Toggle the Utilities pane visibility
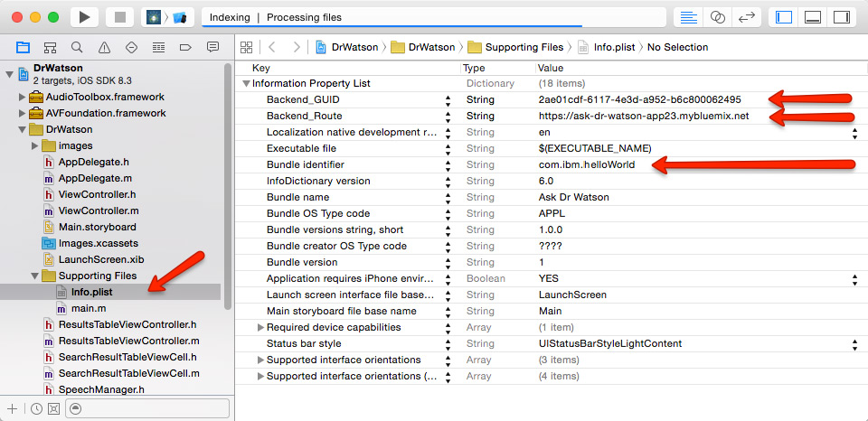This screenshot has height=421, width=868. point(842,17)
